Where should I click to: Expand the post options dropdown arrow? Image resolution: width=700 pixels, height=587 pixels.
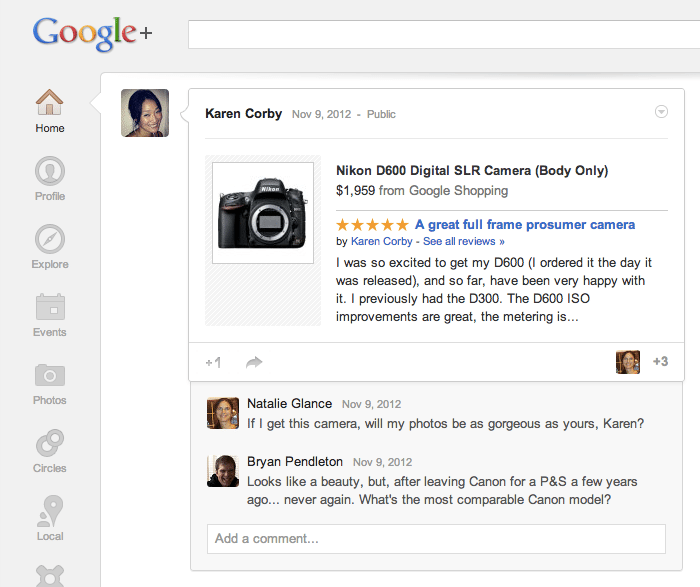(x=661, y=111)
